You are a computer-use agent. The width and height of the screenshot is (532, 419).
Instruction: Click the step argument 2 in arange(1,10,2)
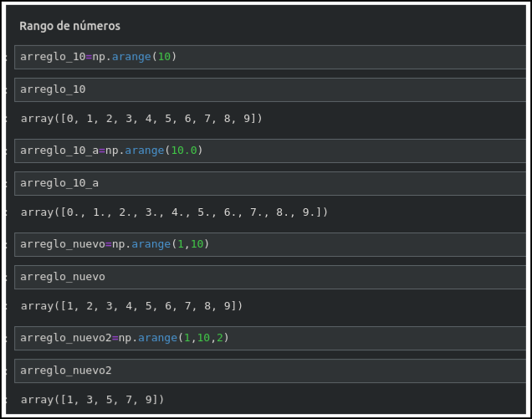pyautogui.click(x=220, y=338)
